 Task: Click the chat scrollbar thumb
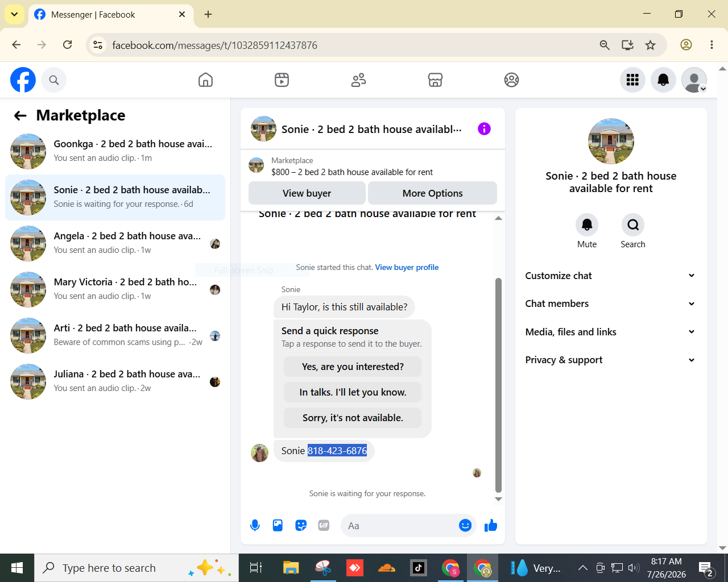[499, 385]
